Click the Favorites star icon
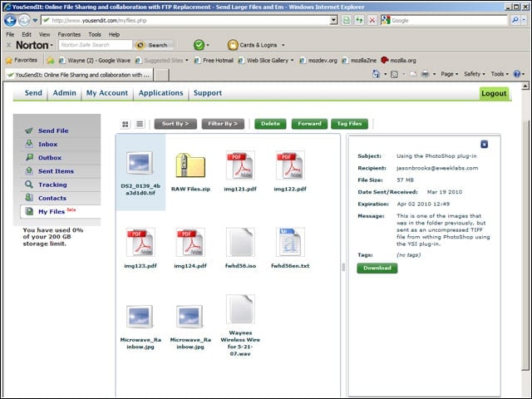The height and width of the screenshot is (399, 532). pyautogui.click(x=9, y=61)
